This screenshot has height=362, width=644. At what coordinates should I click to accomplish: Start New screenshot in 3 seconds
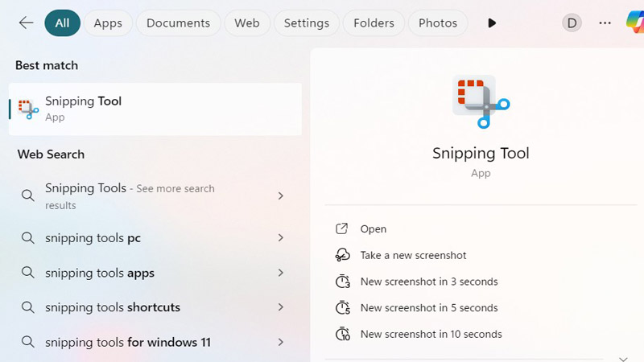429,282
